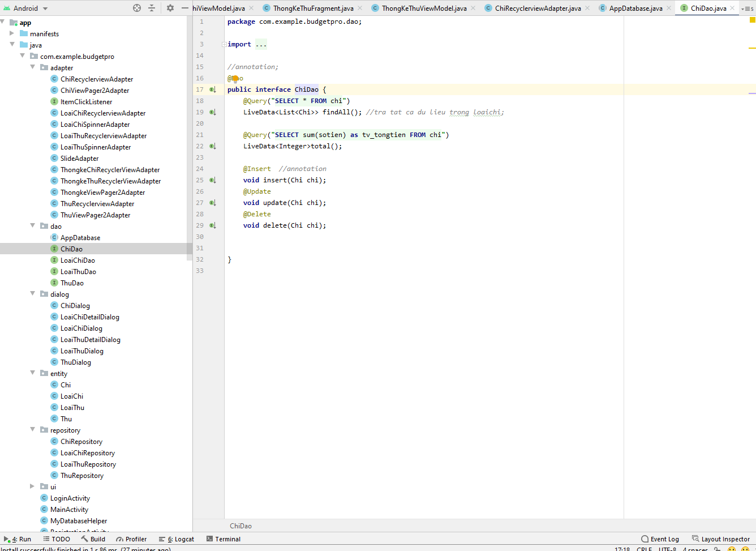Select LoaiChiDao in the project tree

pos(78,260)
